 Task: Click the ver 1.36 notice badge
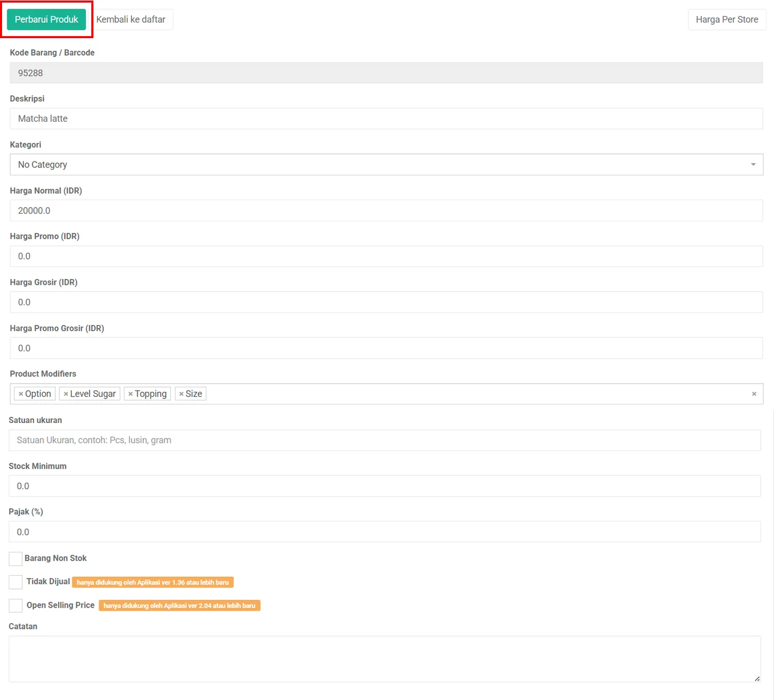tap(153, 582)
